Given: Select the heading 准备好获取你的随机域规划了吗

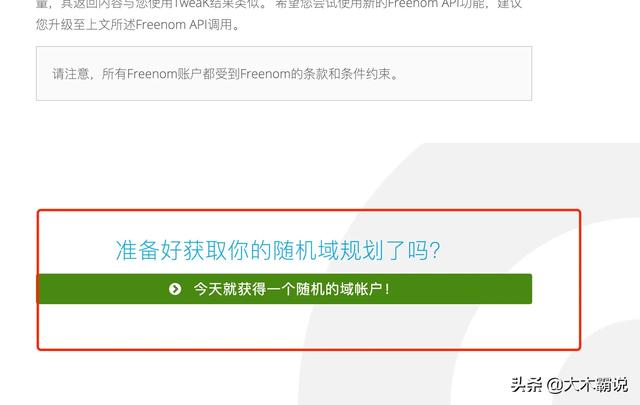Looking at the screenshot, I should click(278, 250).
